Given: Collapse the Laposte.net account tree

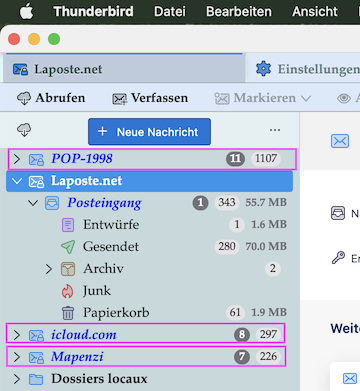Looking at the screenshot, I should (17, 181).
